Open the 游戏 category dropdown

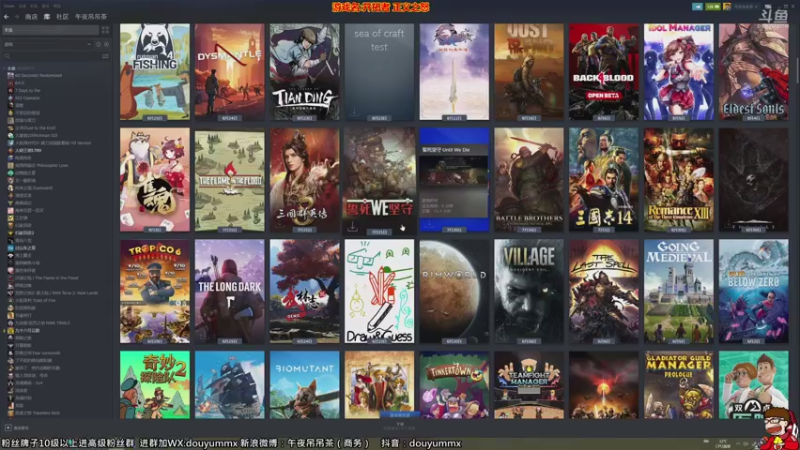47,44
